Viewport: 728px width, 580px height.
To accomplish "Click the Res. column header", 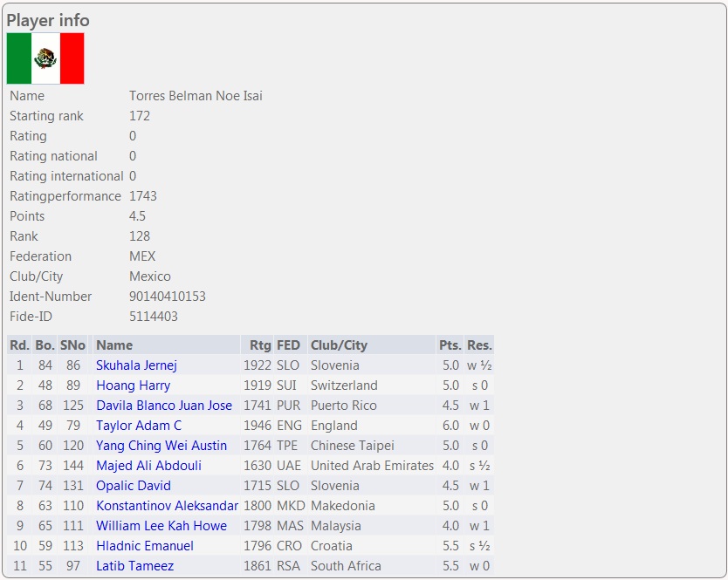I will tap(479, 345).
